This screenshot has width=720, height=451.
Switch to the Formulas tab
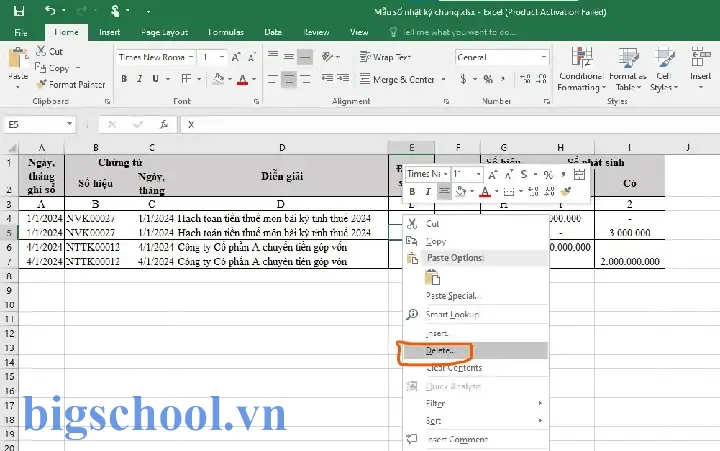[225, 32]
